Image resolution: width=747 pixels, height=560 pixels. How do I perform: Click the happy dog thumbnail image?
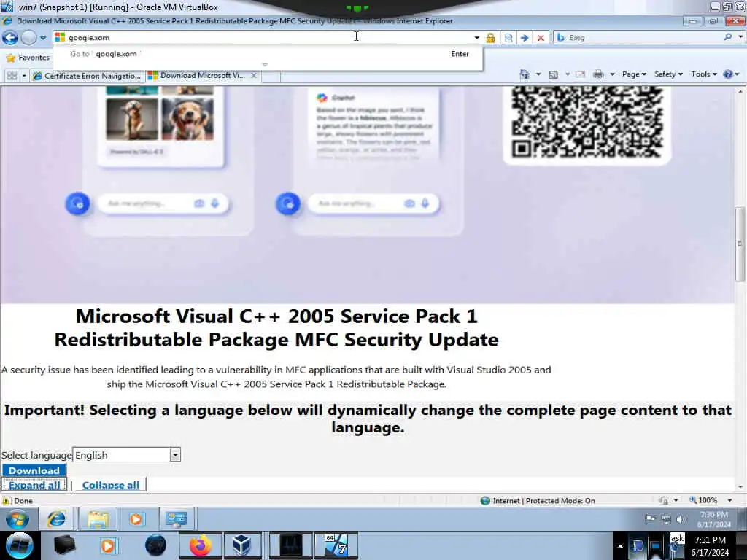(187, 119)
